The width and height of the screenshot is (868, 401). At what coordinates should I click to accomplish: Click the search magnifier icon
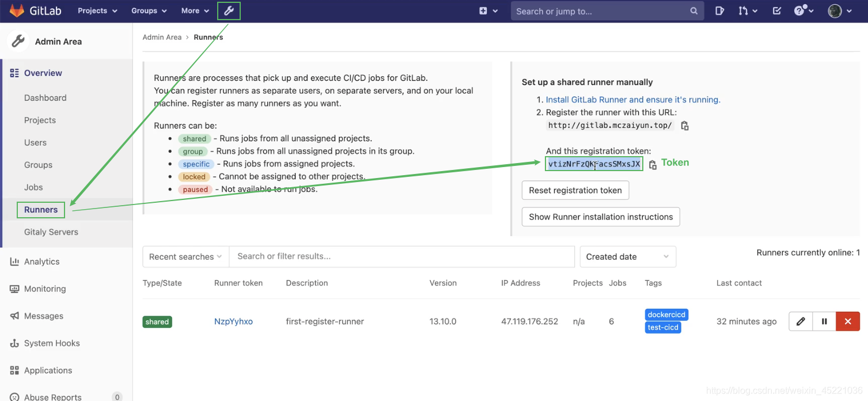(x=693, y=11)
